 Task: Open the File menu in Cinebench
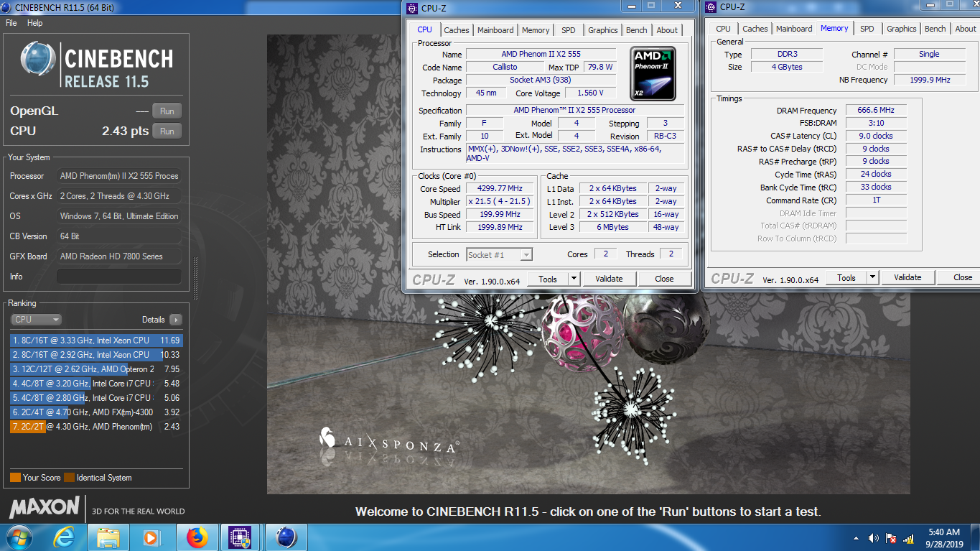(11, 23)
